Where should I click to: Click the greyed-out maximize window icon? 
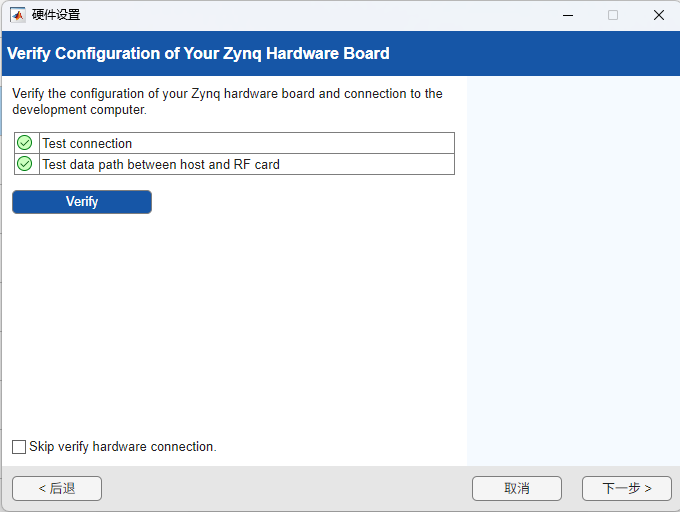[613, 15]
